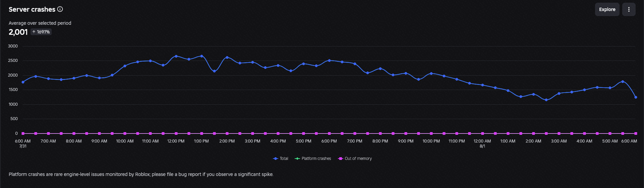
Task: Click the 3000 y-axis label
Action: (13, 46)
